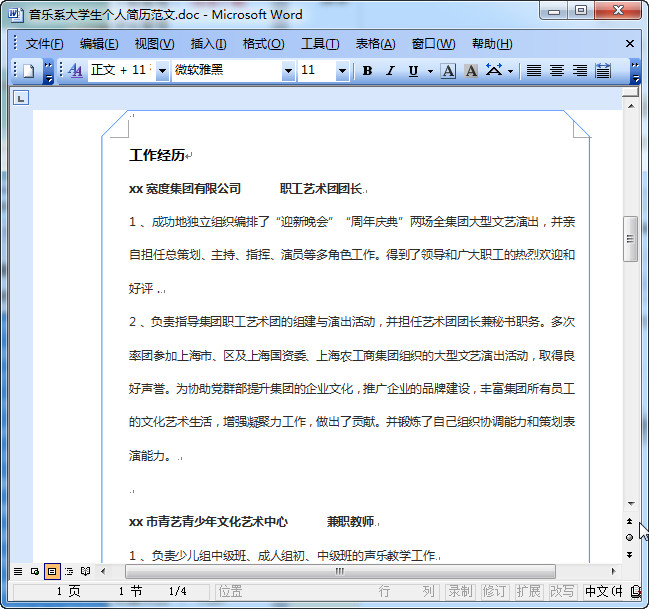
Task: Apply distributed alignment to paragraph
Action: click(603, 71)
